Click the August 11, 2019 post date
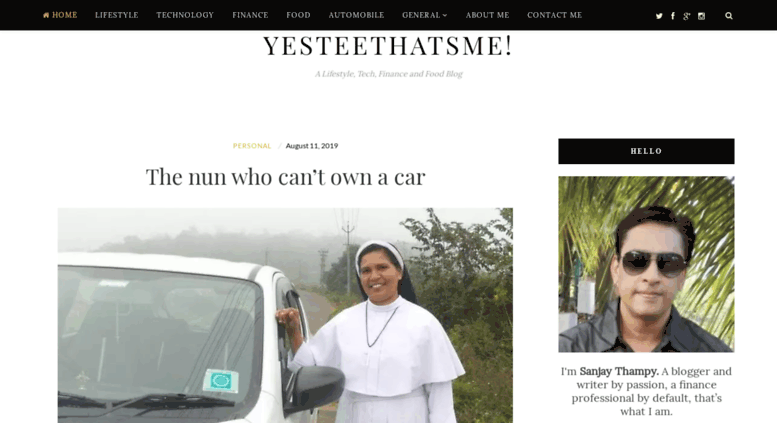The image size is (777, 423). [312, 146]
